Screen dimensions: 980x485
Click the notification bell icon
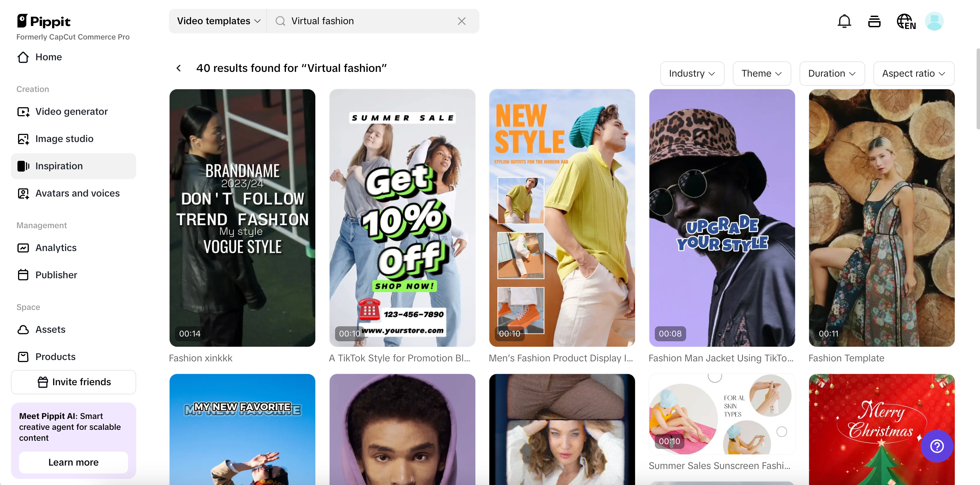pos(844,21)
